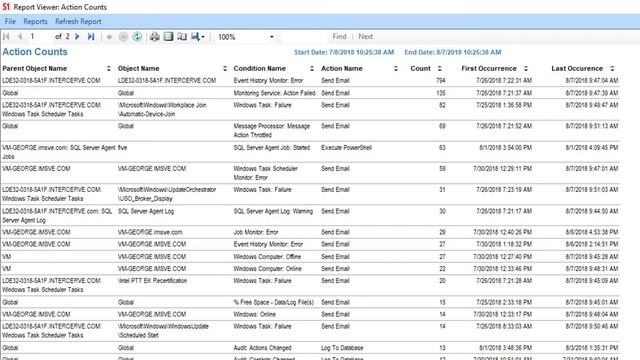Viewport: 640px width, 360px height.
Task: Click the Job Monitor: Error condition
Action: 256,232
